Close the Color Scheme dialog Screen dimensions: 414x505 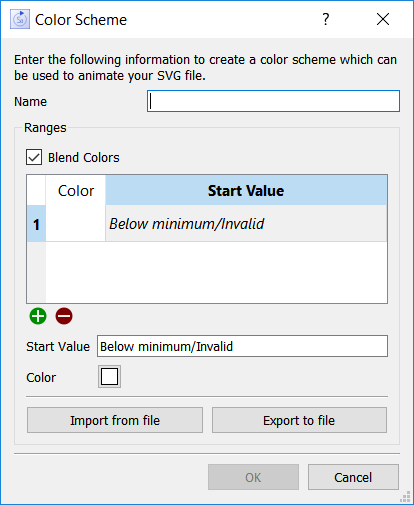coord(383,19)
